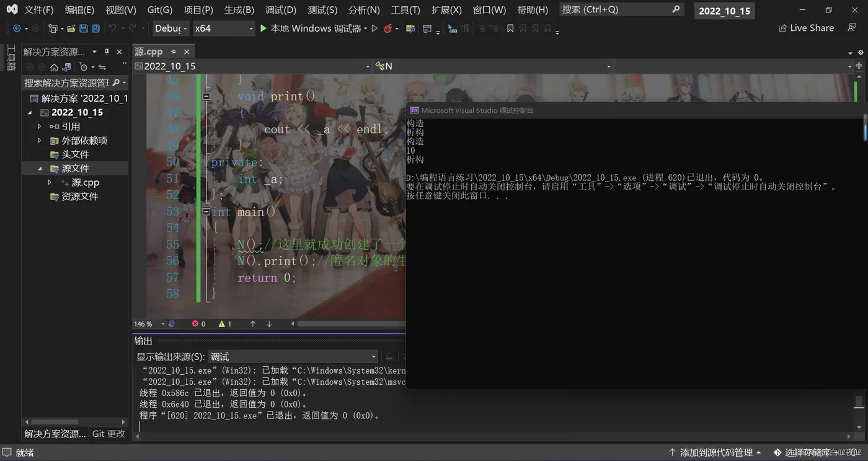Open the 工具(T) menu
This screenshot has height=461, width=868.
(405, 10)
